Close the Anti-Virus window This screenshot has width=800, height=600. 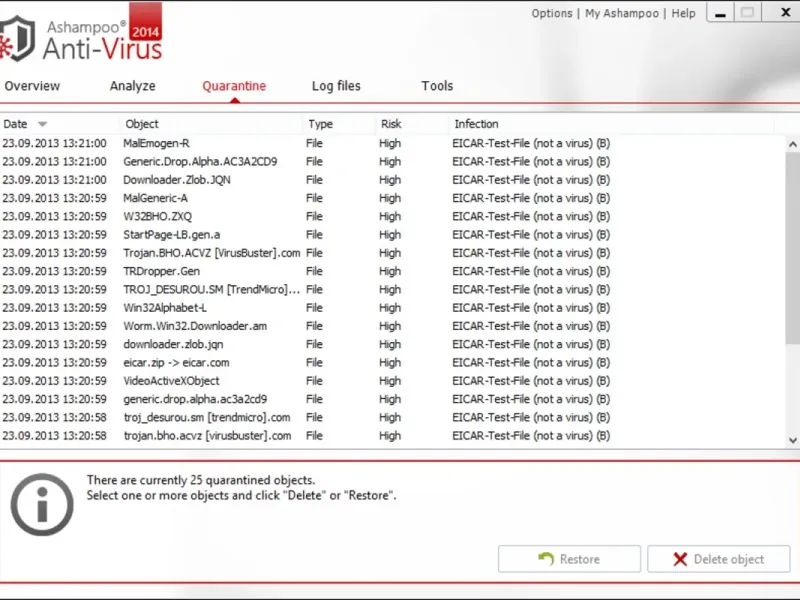click(x=784, y=12)
